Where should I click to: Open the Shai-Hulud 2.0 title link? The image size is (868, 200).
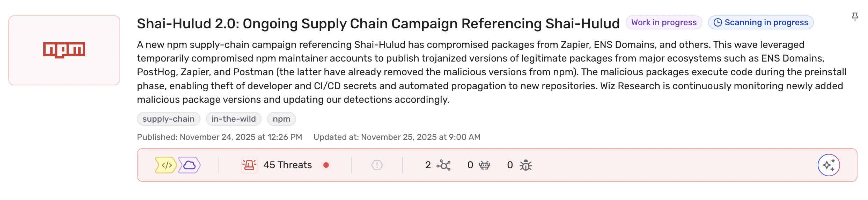(x=378, y=24)
